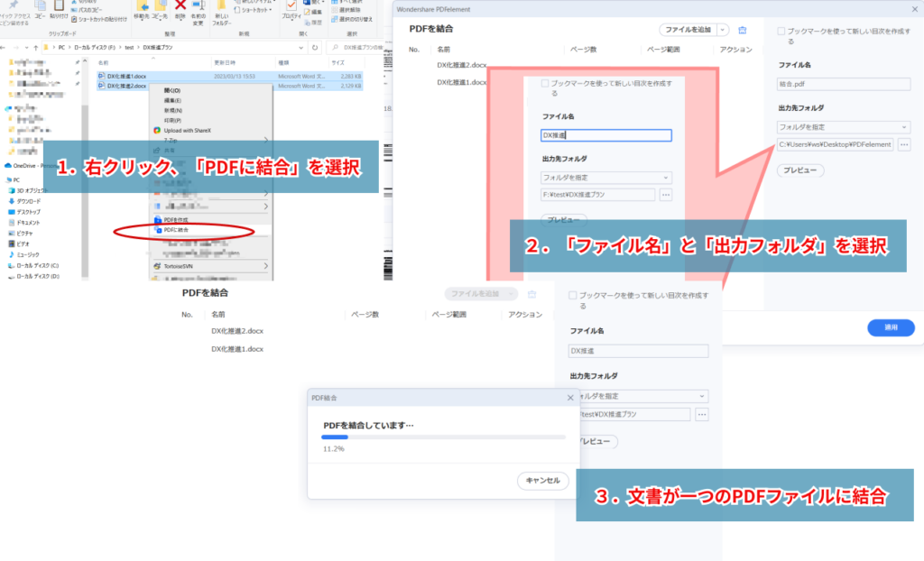Tick bookmark checkbox above the 結合.pdf field
This screenshot has height=561, width=924.
pyautogui.click(x=781, y=32)
